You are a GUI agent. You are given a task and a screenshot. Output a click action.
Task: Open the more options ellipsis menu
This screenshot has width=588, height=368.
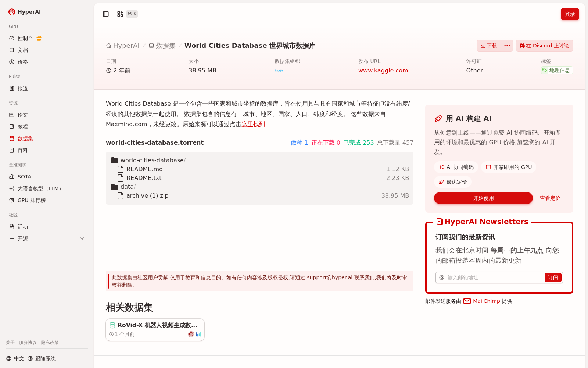507,46
